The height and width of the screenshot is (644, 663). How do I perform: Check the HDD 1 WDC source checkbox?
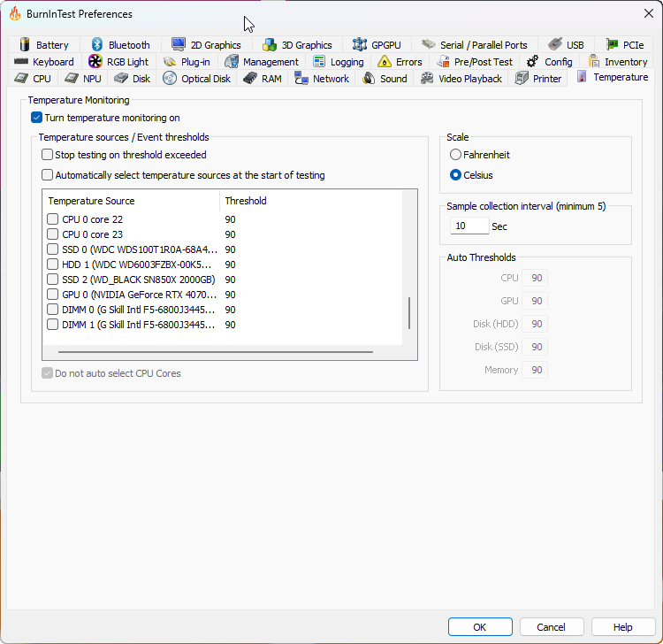[52, 264]
